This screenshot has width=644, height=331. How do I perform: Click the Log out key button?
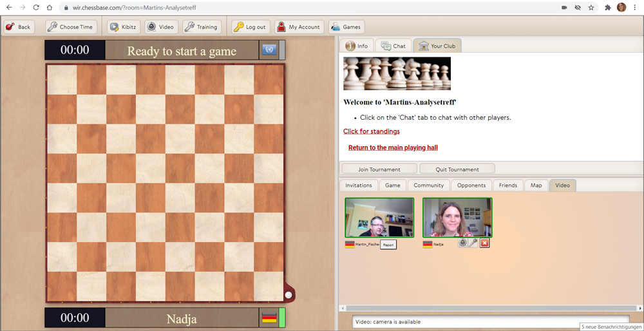(249, 27)
